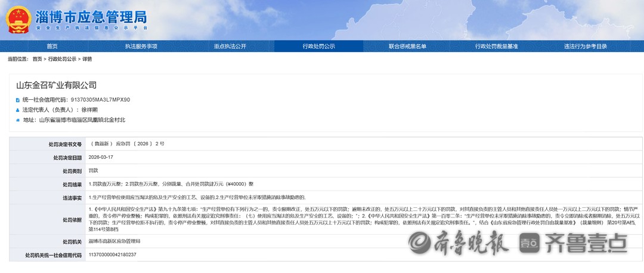Click the penalty authority code 113703000042180237

[x=112, y=254]
